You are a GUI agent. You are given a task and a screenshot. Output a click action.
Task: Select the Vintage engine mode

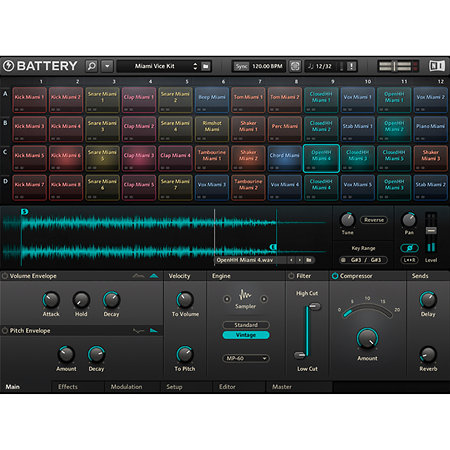tap(246, 335)
